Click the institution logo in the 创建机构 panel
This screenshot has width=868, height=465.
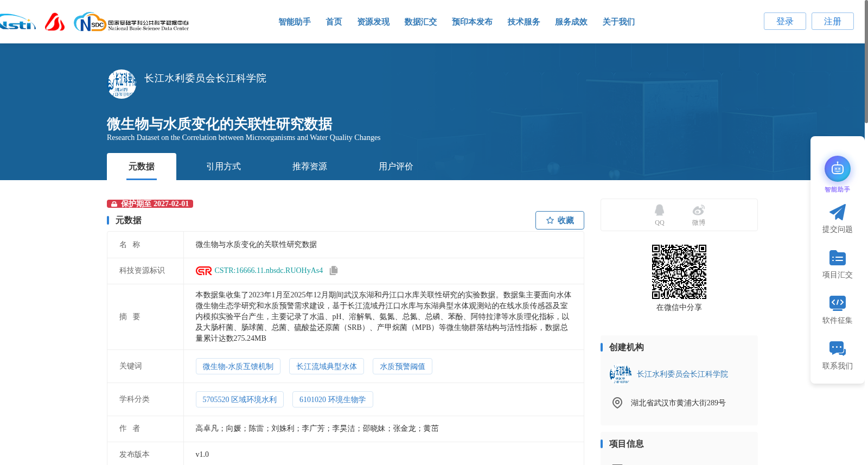[621, 374]
